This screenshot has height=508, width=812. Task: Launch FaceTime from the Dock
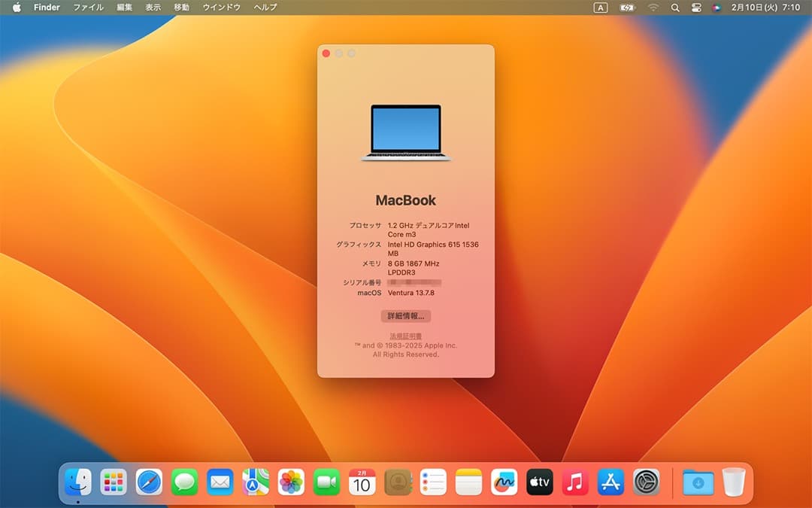tap(326, 482)
